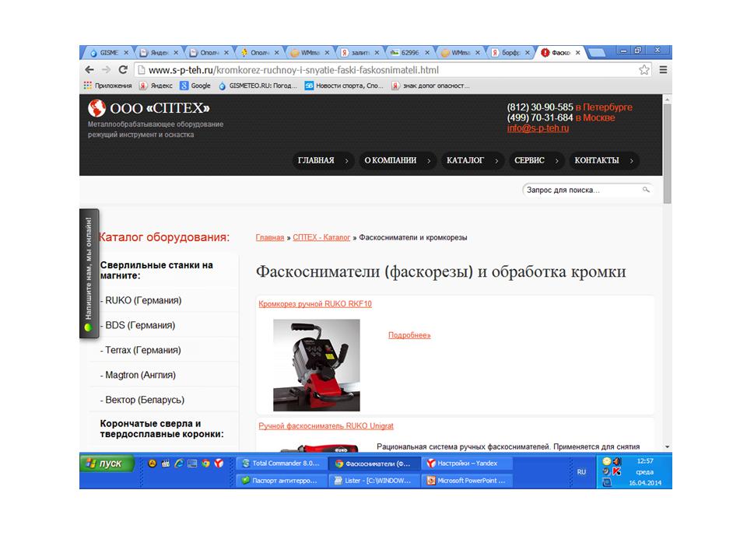This screenshot has width=747, height=560.
Task: Switch to the Борфр browser tab
Action: pos(510,52)
